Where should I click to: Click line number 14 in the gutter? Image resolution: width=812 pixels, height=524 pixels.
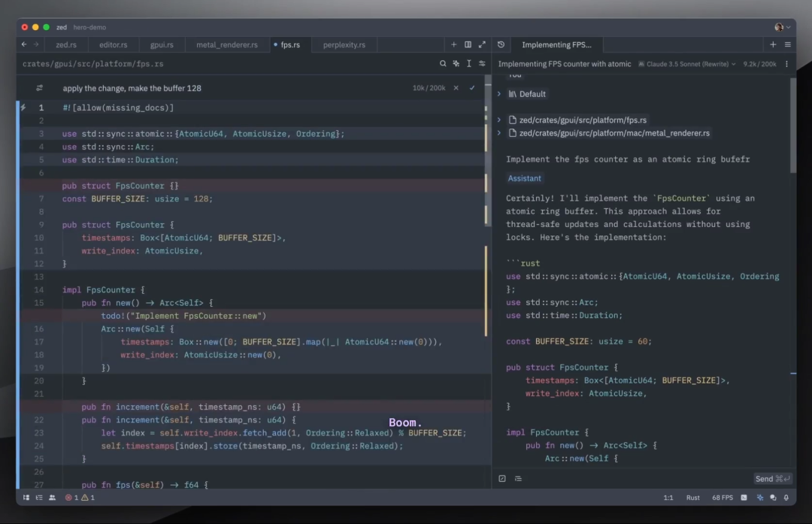click(x=39, y=290)
